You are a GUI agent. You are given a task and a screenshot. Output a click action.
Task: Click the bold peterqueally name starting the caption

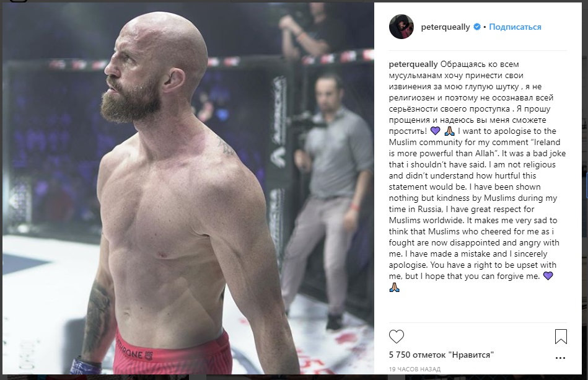413,64
